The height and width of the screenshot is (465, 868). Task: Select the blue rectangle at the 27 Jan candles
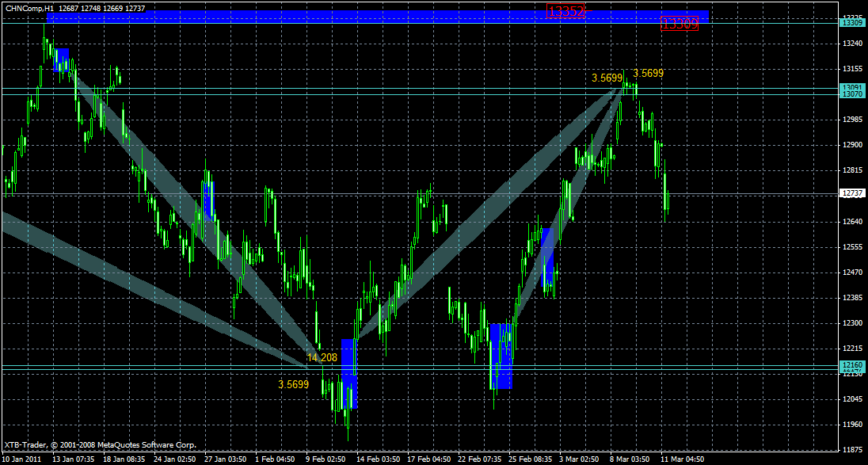coord(209,201)
